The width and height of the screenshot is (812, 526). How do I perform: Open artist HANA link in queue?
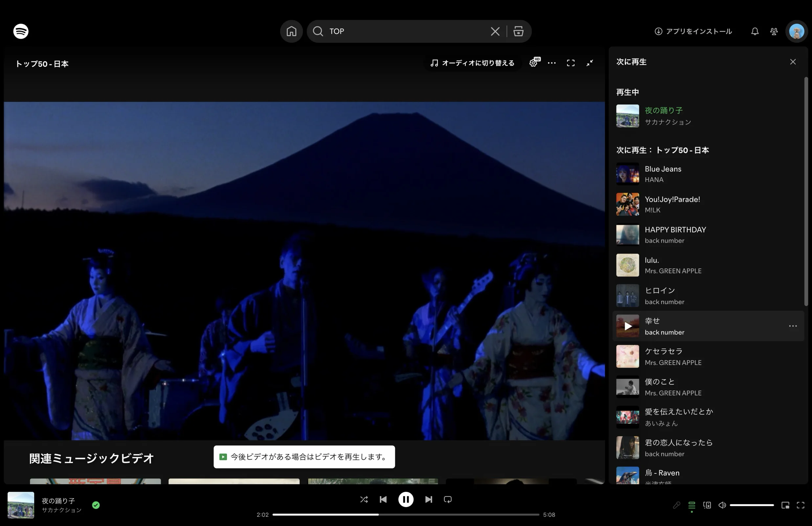(x=654, y=179)
